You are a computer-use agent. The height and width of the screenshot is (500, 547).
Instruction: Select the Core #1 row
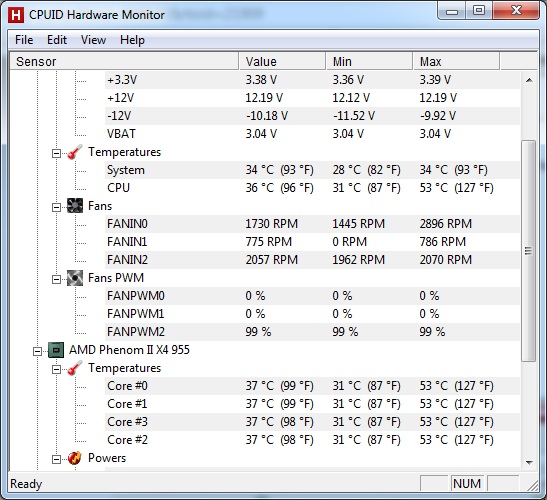click(x=312, y=404)
